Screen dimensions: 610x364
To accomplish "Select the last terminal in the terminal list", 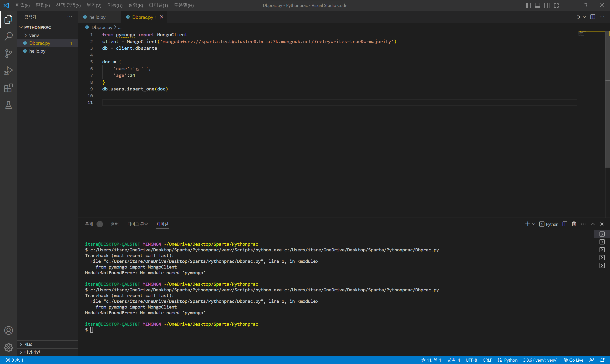I will [602, 265].
